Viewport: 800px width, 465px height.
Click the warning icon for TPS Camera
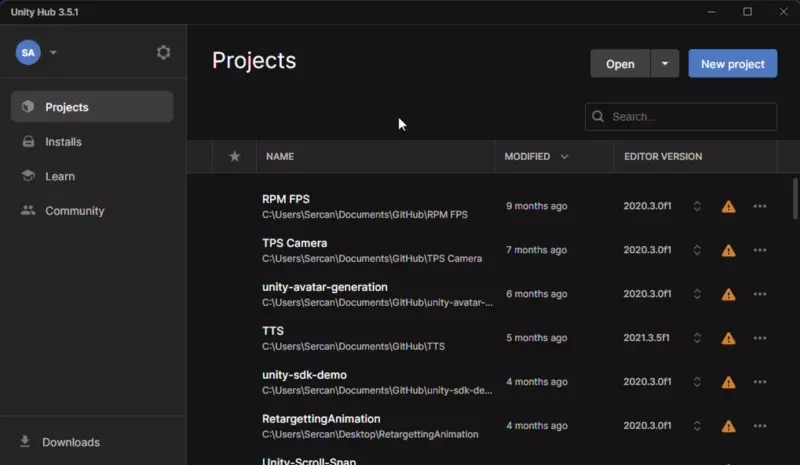click(x=729, y=250)
